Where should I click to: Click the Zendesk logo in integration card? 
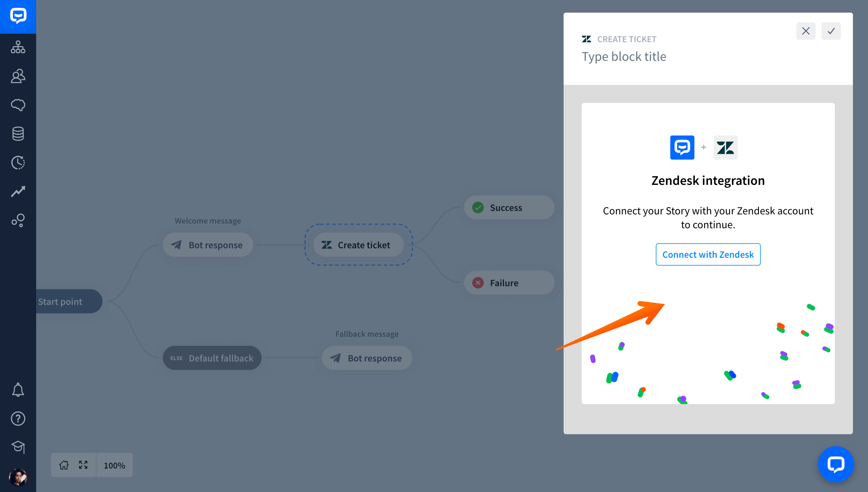click(x=725, y=147)
